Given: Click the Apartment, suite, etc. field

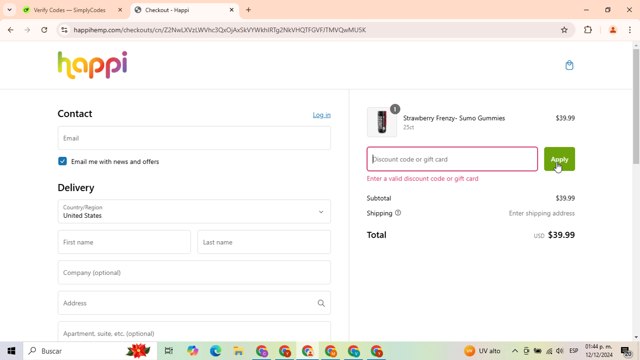Looking at the screenshot, I should pos(194,332).
